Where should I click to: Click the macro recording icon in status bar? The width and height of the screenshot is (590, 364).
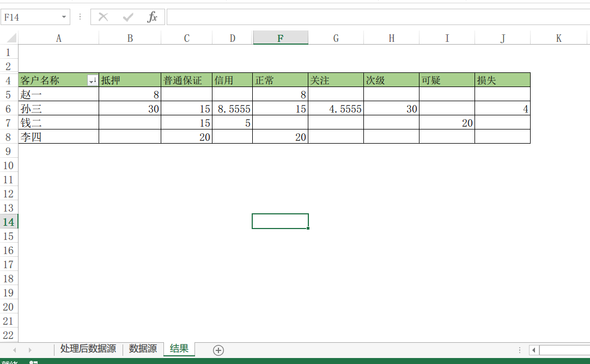click(x=33, y=362)
